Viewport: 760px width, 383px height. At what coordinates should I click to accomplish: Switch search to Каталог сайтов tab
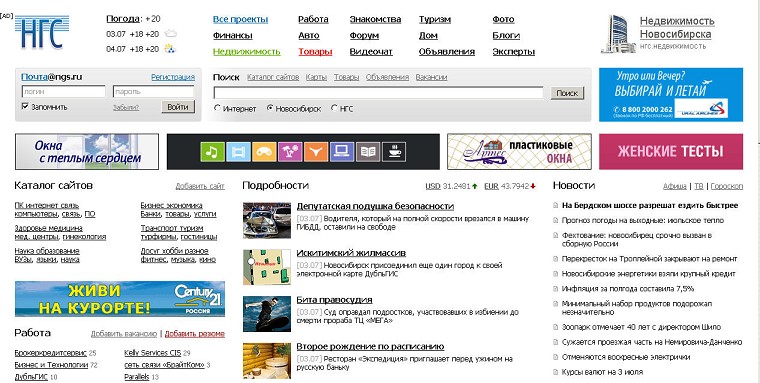pyautogui.click(x=273, y=77)
